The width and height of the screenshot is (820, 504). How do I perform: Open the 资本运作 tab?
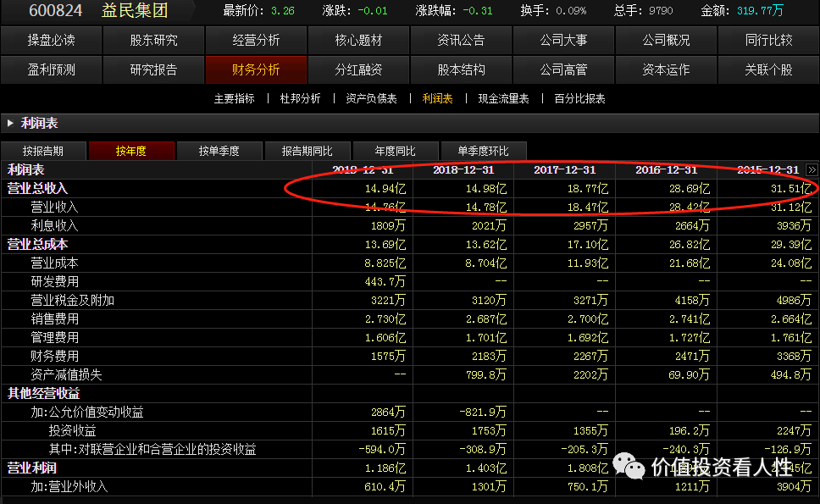(x=666, y=69)
